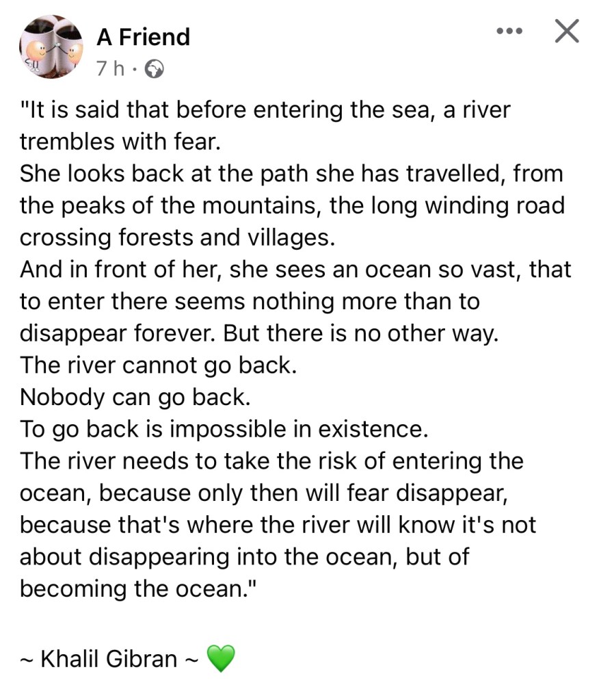Close the post with the X button
The image size is (599, 700).
[x=566, y=31]
